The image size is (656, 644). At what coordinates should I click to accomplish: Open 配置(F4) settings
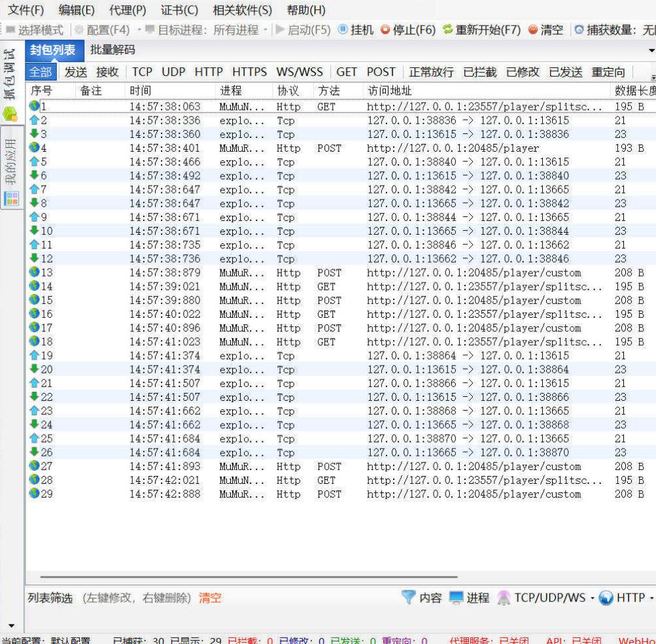point(103,30)
